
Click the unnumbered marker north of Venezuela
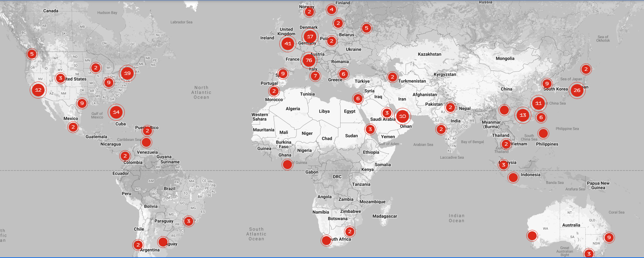coord(146,142)
